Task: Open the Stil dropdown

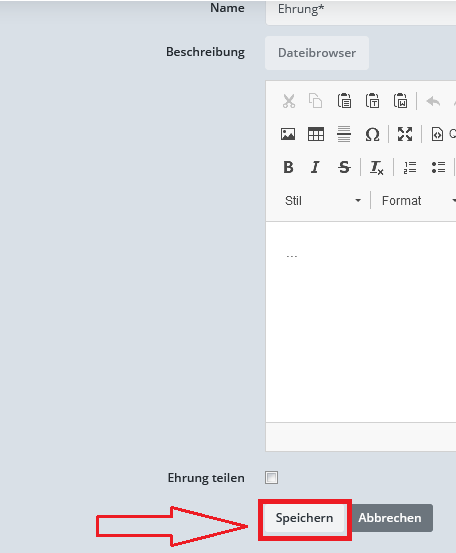Action: 323,201
